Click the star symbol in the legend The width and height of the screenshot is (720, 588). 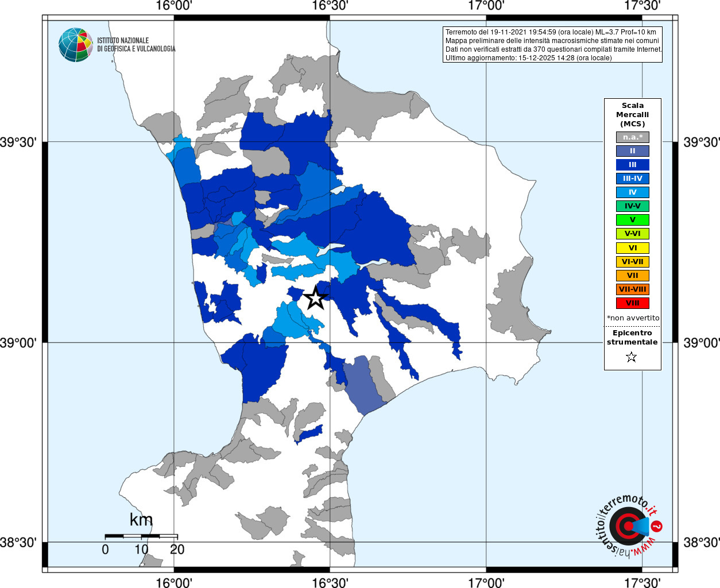click(632, 357)
